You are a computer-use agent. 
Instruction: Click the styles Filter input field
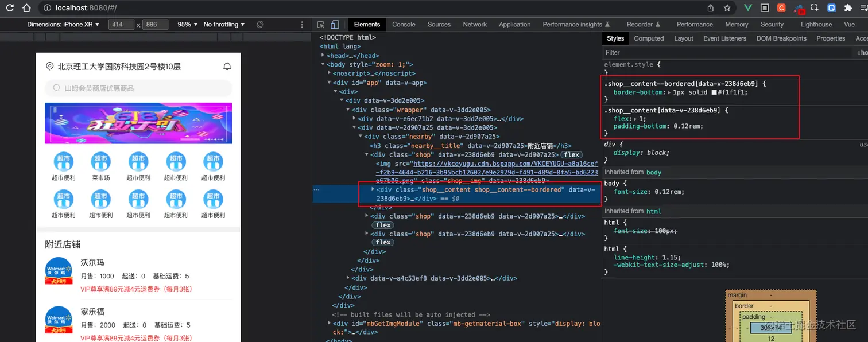726,52
